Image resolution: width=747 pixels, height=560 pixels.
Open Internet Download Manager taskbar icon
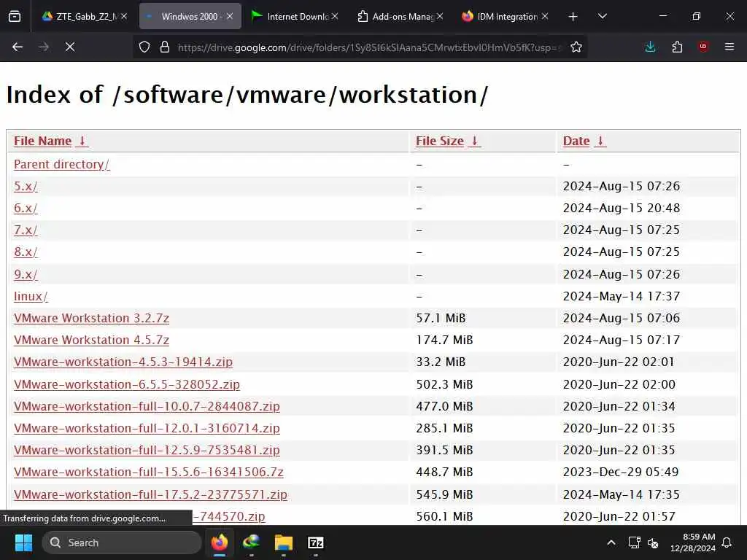point(251,542)
